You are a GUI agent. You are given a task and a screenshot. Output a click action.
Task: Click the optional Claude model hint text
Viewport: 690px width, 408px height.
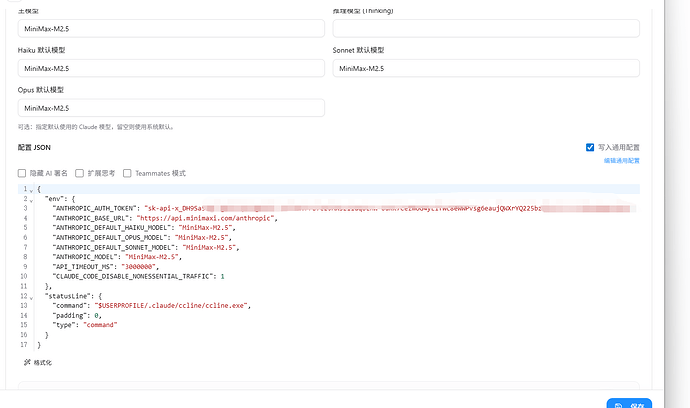click(x=96, y=127)
